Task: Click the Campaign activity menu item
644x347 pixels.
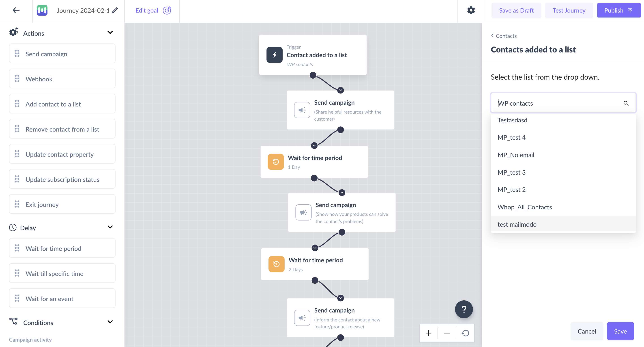Action: [x=30, y=340]
